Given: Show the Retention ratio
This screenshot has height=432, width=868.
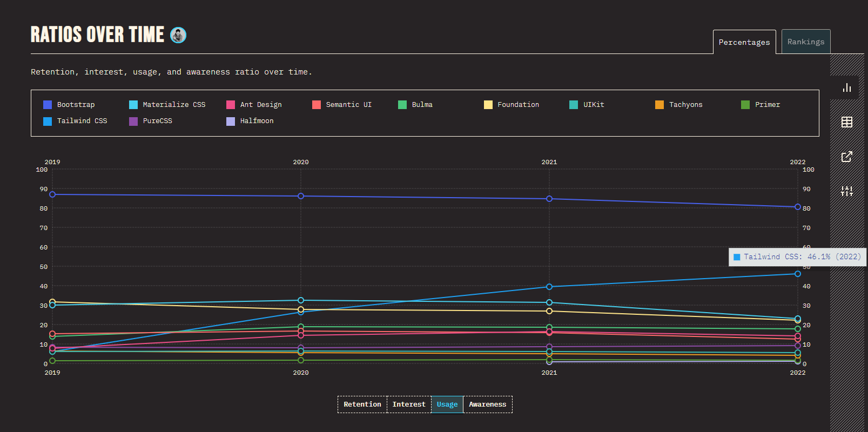Looking at the screenshot, I should [362, 404].
